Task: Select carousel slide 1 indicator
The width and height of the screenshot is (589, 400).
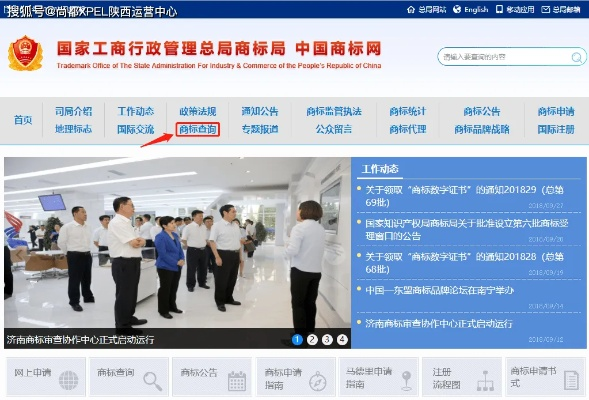Action: point(297,340)
